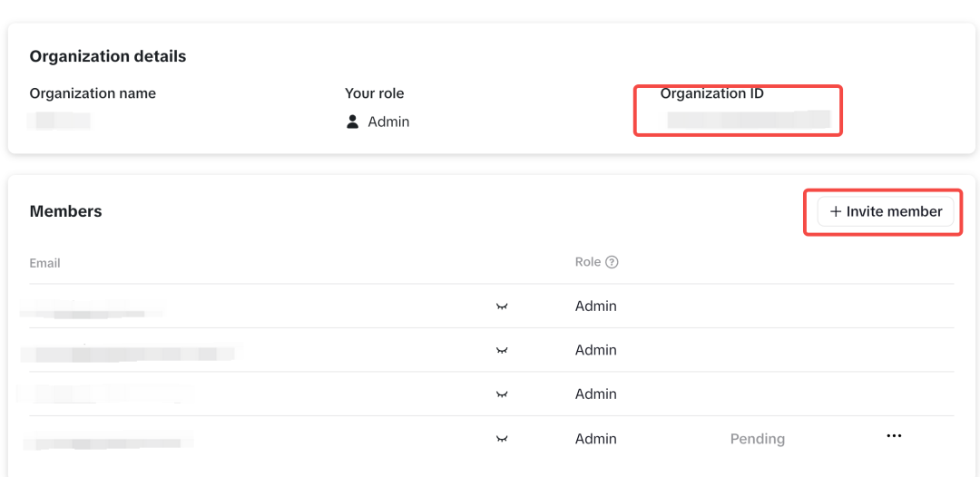Click the Pending status label
This screenshot has height=477, width=980.
[758, 439]
